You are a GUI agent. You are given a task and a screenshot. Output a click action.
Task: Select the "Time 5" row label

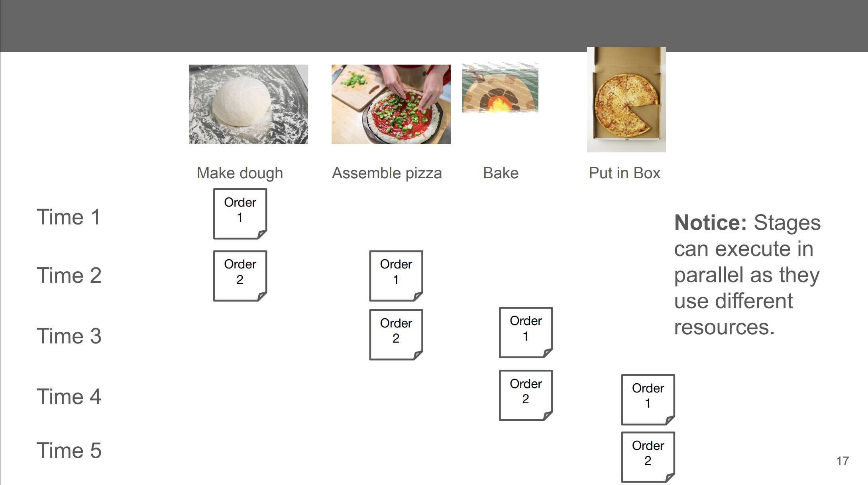coord(69,450)
